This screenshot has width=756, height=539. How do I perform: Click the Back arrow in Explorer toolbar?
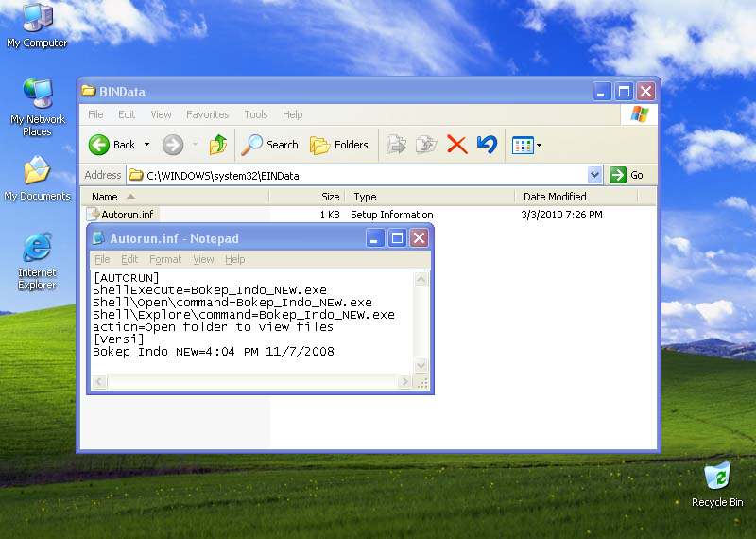pyautogui.click(x=100, y=145)
